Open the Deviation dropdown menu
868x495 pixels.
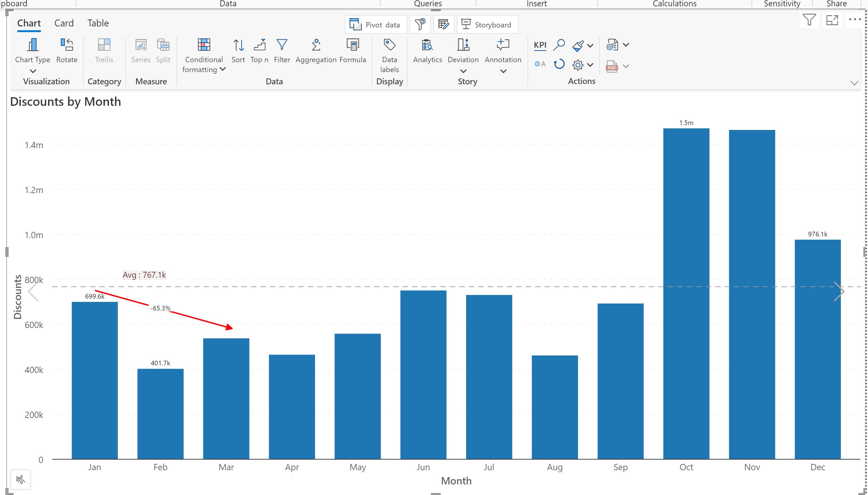463,71
